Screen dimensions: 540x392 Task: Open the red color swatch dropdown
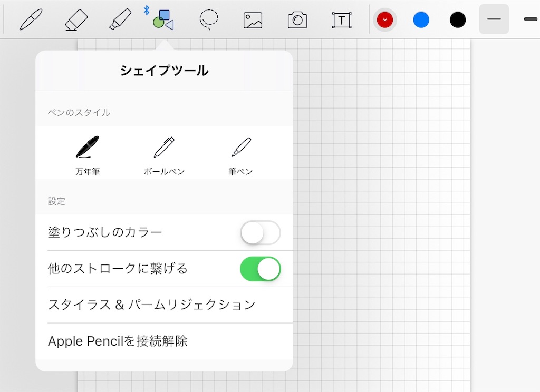click(384, 20)
